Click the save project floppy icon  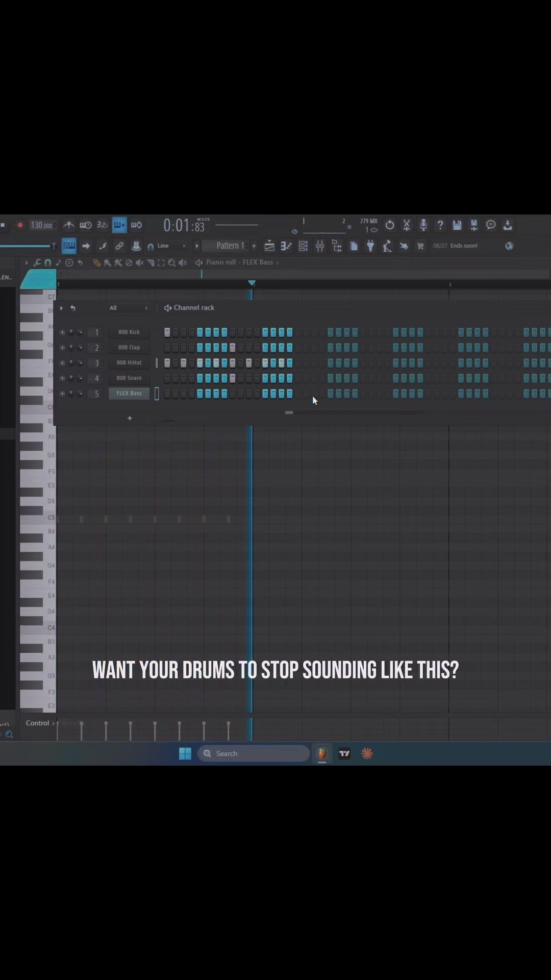point(457,225)
